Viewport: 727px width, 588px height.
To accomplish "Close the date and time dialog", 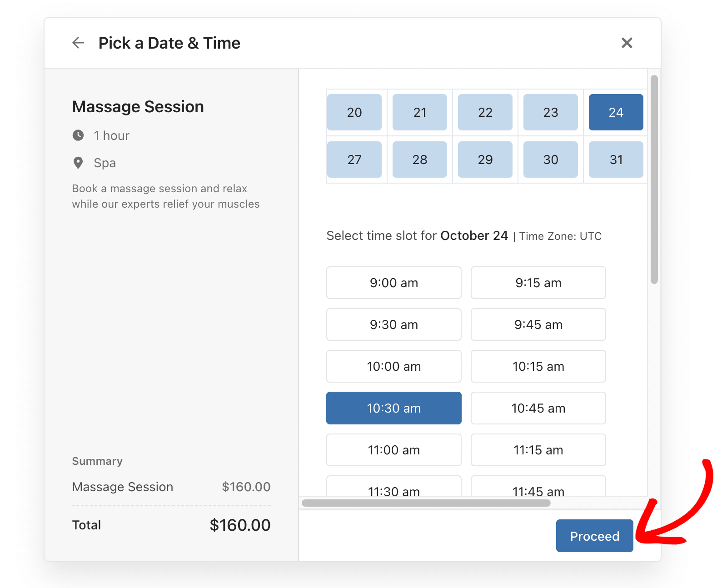I will (627, 43).
